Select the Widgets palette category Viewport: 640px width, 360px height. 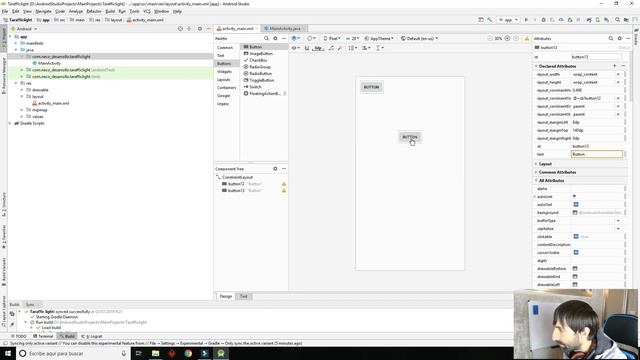click(x=224, y=71)
